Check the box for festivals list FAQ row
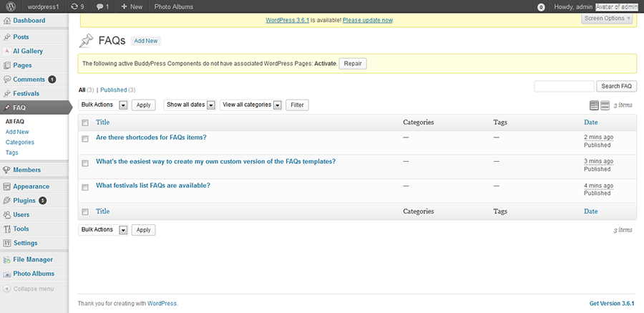The height and width of the screenshot is (313, 644). [85, 187]
